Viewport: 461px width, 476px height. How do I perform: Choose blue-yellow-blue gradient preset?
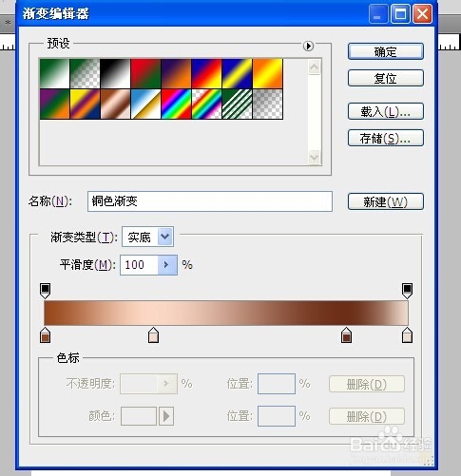click(237, 73)
